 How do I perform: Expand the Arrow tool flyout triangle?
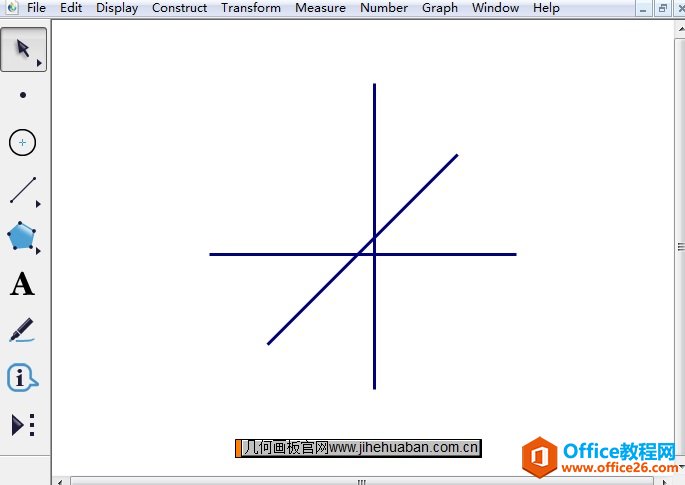click(39, 63)
